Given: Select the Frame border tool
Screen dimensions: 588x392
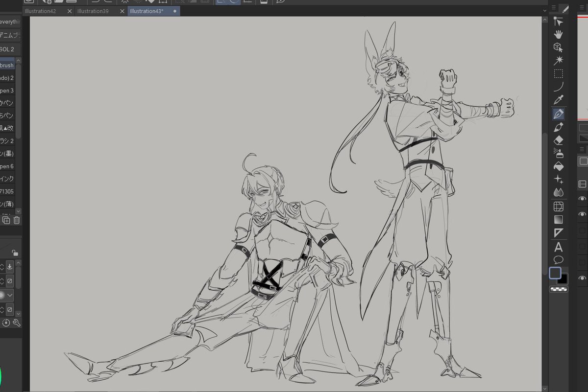Looking at the screenshot, I should [x=558, y=207].
